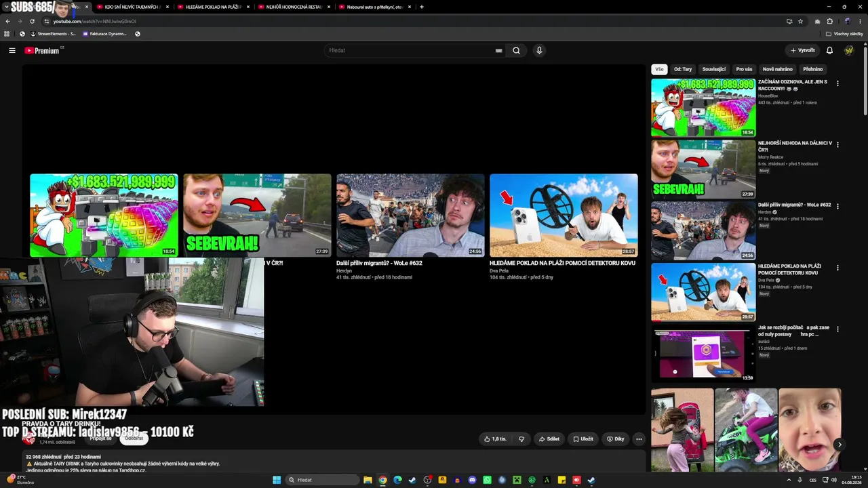The height and width of the screenshot is (488, 868).
Task: Click the browser address bar URL
Action: tap(95, 21)
